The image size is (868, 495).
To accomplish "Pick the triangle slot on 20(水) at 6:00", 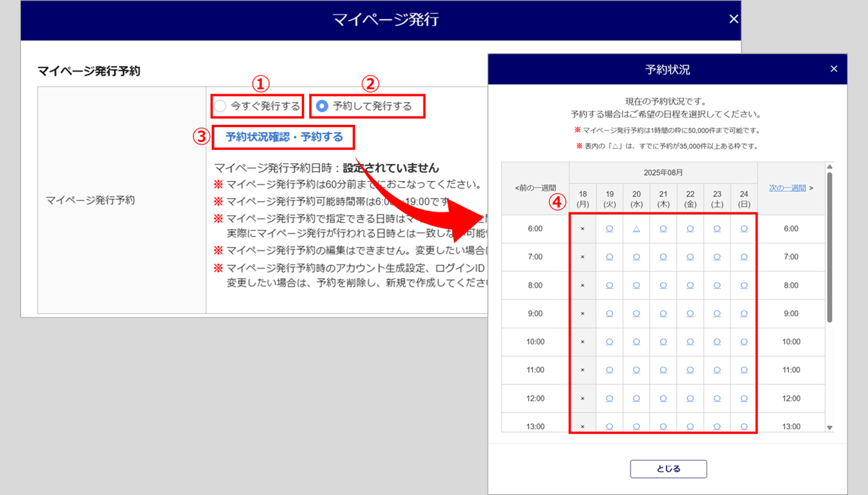I will coord(636,229).
